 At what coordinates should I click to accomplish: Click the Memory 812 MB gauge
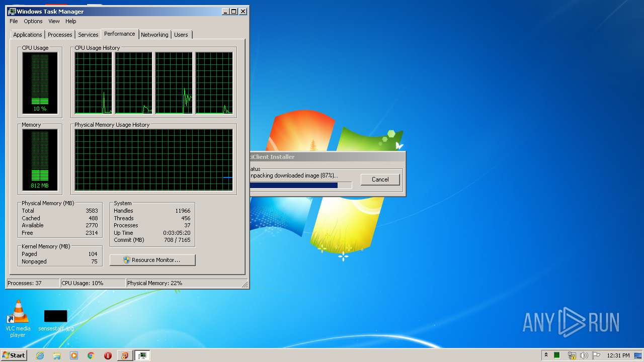[x=40, y=160]
